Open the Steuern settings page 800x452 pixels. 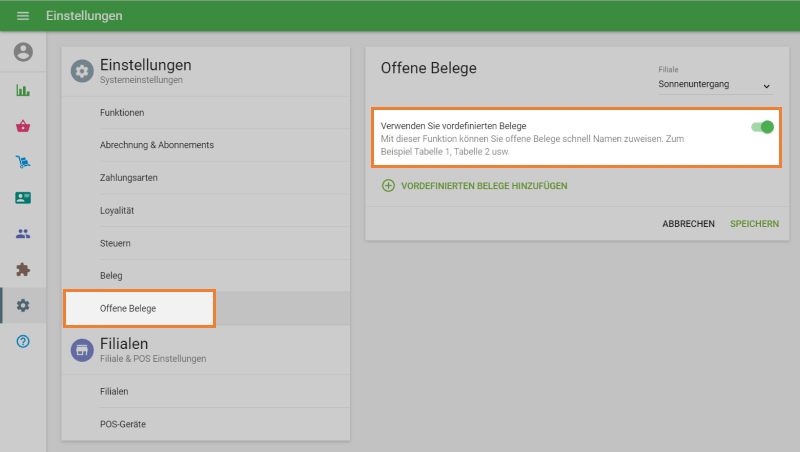pos(116,243)
